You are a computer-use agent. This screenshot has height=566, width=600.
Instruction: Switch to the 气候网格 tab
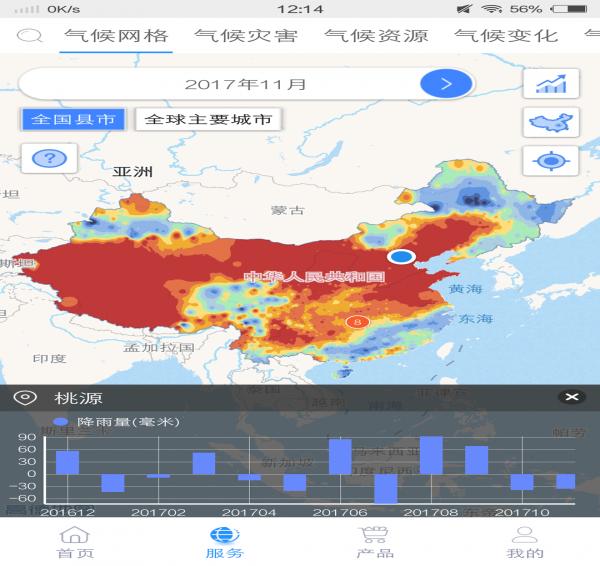click(116, 36)
